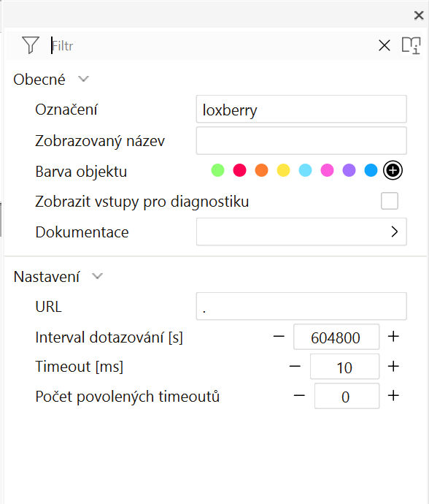Click the Obecné section heading
Viewport: 429px width, 504px height.
click(39, 80)
